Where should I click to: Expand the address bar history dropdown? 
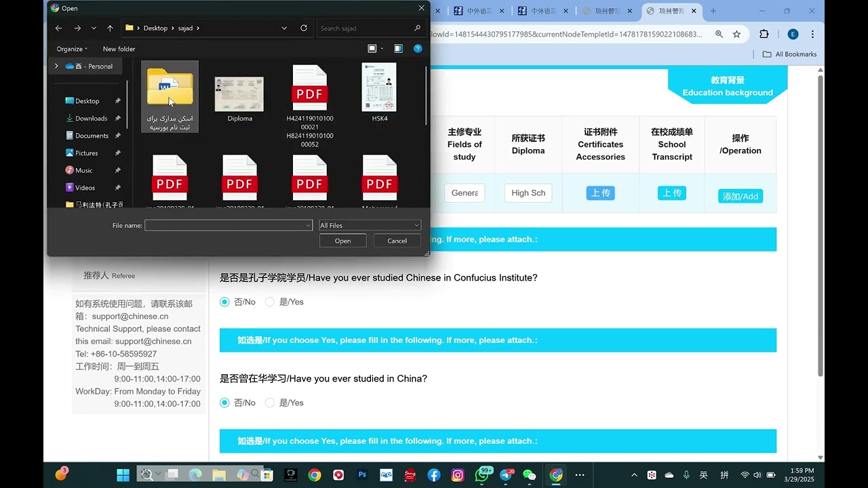coord(284,28)
